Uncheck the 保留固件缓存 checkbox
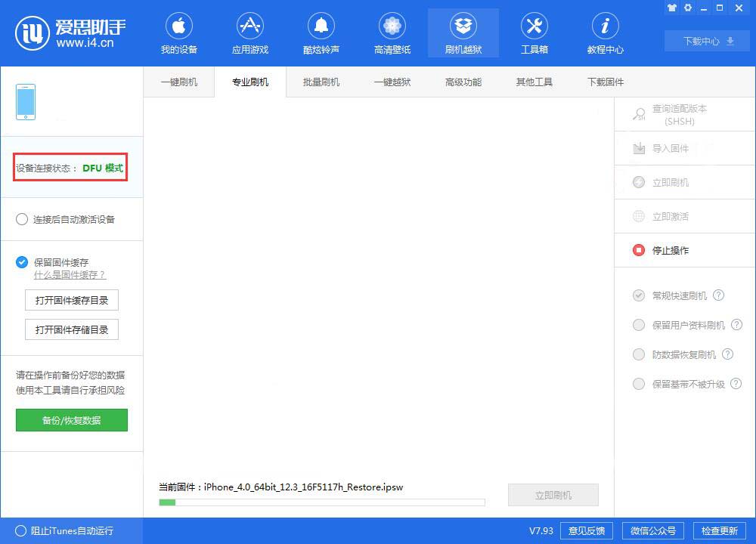Viewport: 756px width, 544px height. (x=19, y=262)
